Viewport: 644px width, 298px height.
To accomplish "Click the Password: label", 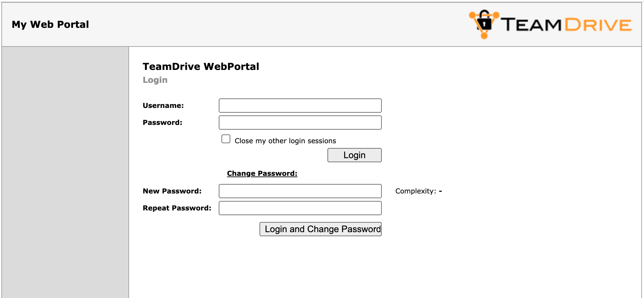I will [x=162, y=123].
